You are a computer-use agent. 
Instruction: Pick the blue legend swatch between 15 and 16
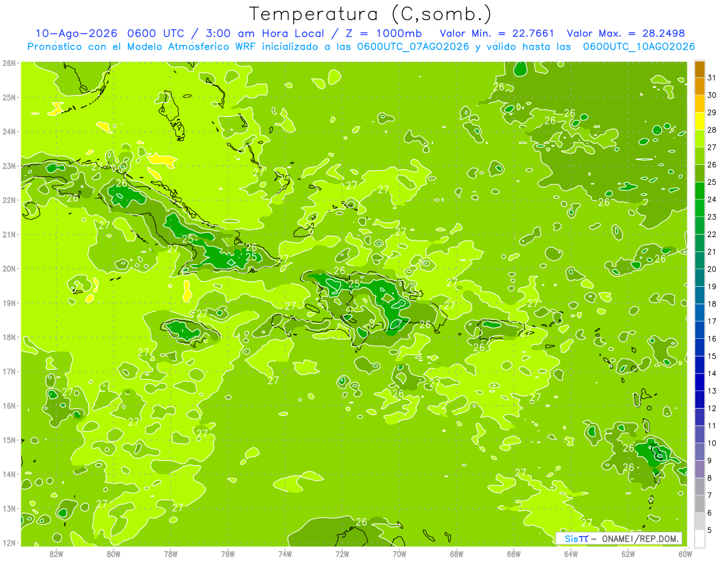(699, 347)
